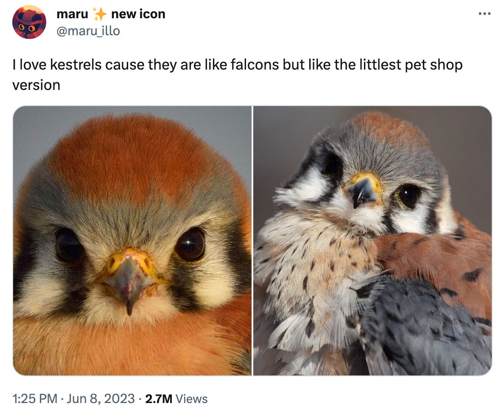This screenshot has width=504, height=420.
Task: Open the 1:25 PM timestamp link
Action: pos(35,399)
